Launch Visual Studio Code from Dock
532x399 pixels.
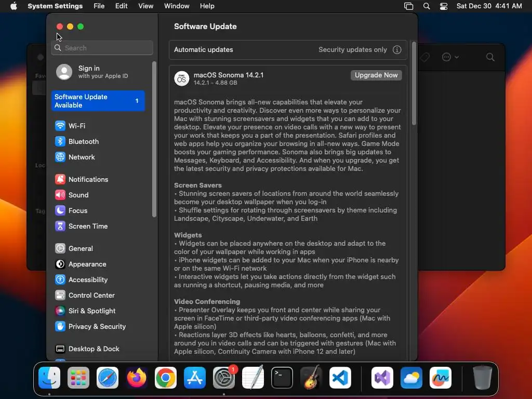340,378
